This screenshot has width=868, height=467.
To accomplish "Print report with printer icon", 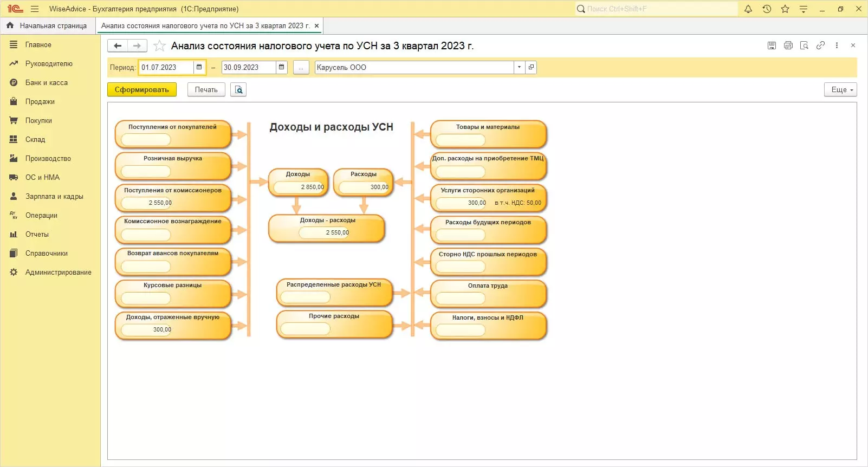I will pyautogui.click(x=788, y=46).
